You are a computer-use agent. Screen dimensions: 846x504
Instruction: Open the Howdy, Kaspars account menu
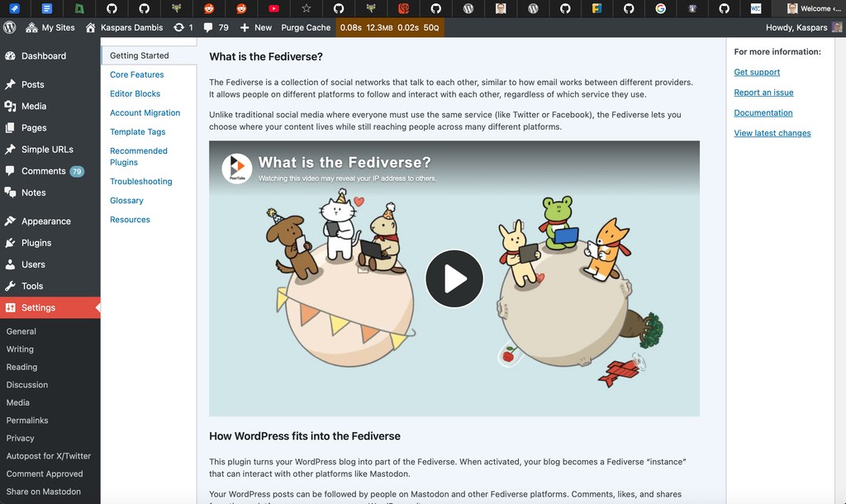[x=803, y=27]
